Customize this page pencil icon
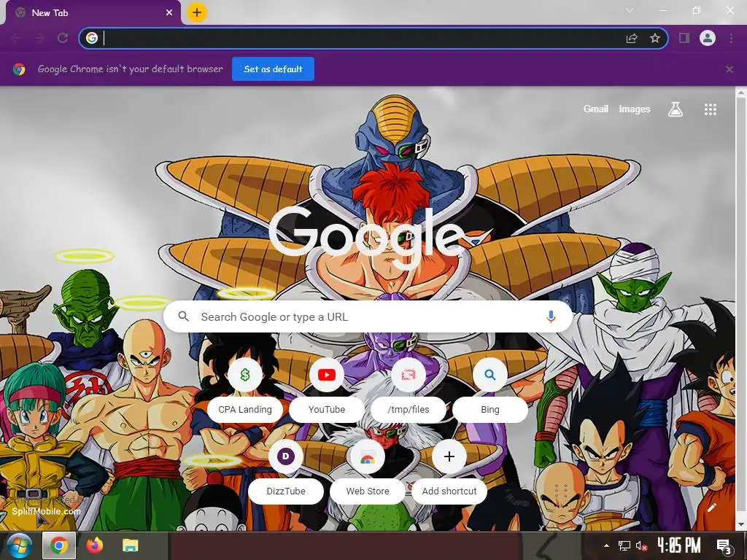 (x=712, y=507)
